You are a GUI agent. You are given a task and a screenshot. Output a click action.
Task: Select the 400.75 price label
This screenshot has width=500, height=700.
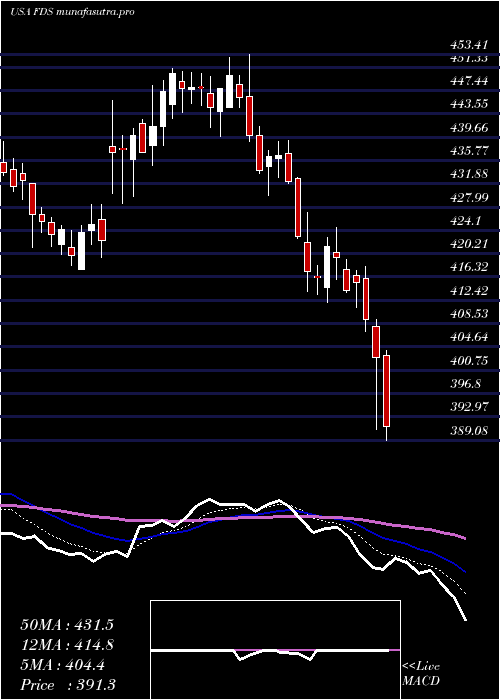(x=471, y=361)
